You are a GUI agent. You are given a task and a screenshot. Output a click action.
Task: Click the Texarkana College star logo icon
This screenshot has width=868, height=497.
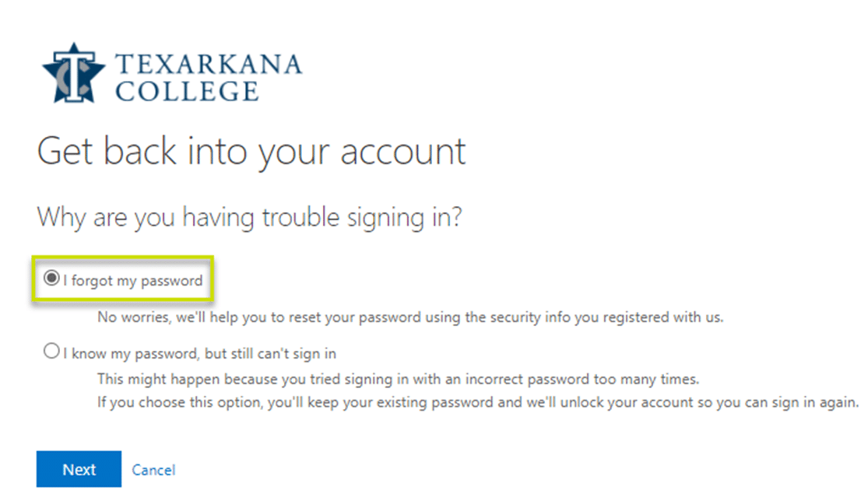(74, 73)
